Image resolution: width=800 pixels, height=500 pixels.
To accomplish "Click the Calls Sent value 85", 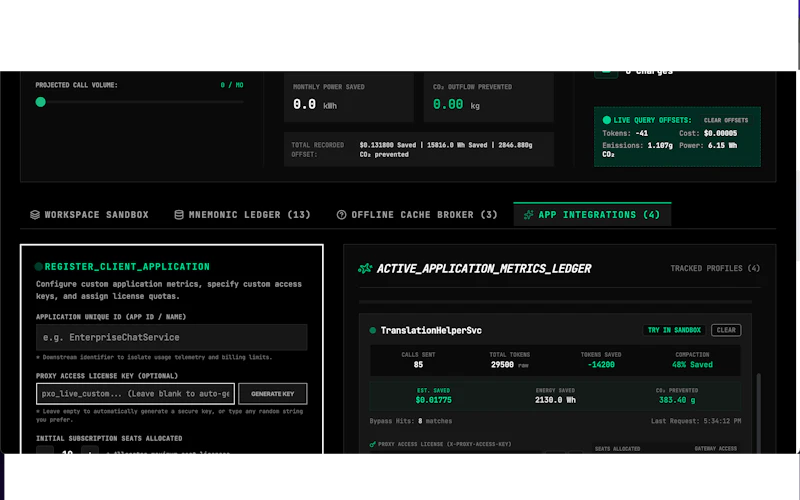I will [x=418, y=365].
